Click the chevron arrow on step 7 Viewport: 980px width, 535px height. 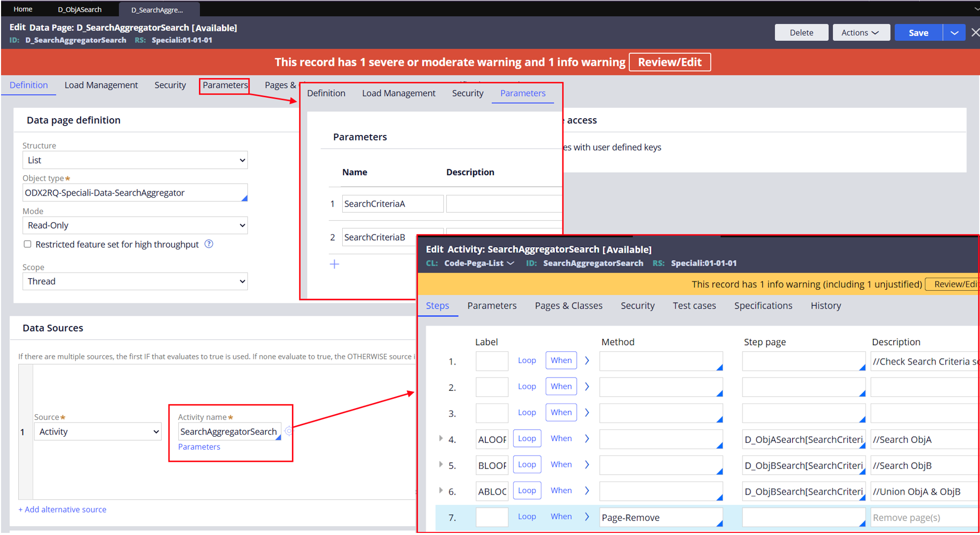(x=587, y=517)
